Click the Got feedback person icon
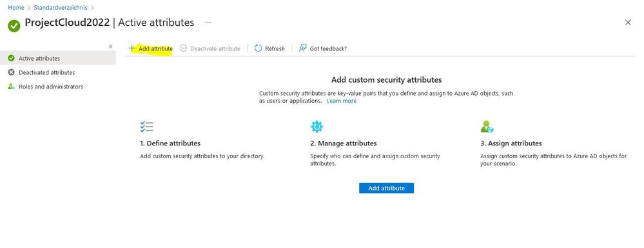This screenshot has width=644, height=248. point(303,48)
